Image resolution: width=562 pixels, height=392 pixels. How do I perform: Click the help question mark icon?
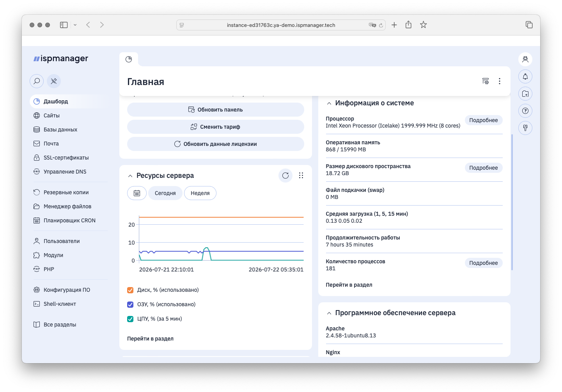coord(525,111)
